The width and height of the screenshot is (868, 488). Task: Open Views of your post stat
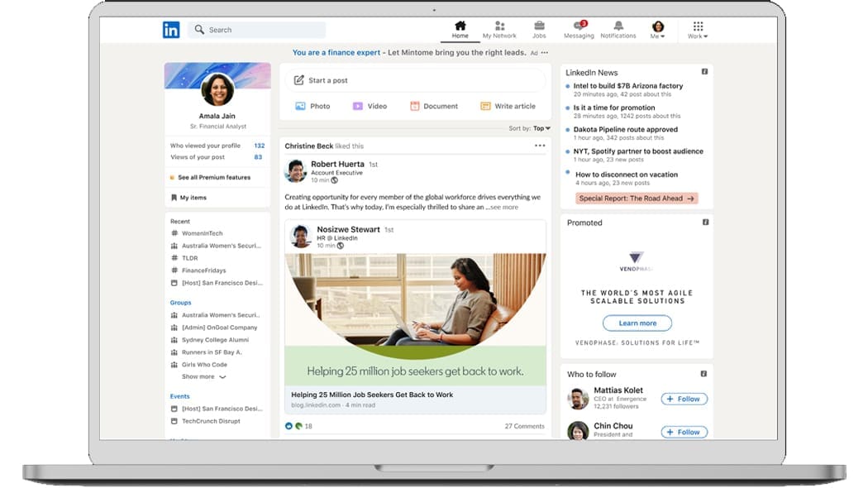click(x=217, y=157)
